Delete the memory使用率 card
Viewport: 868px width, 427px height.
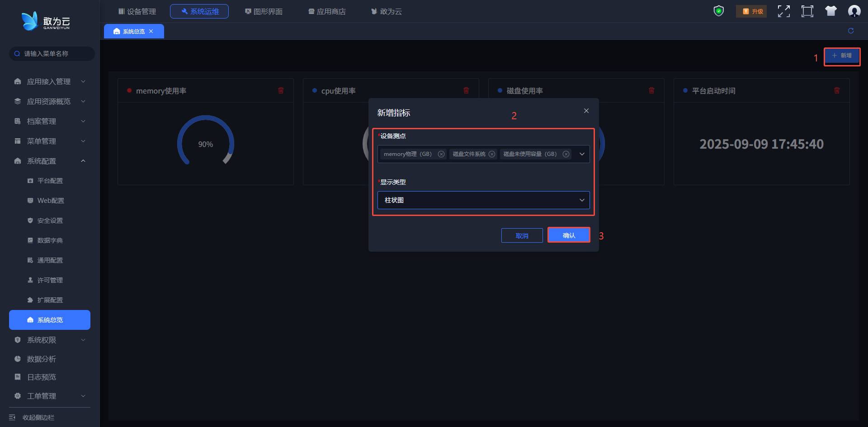281,90
